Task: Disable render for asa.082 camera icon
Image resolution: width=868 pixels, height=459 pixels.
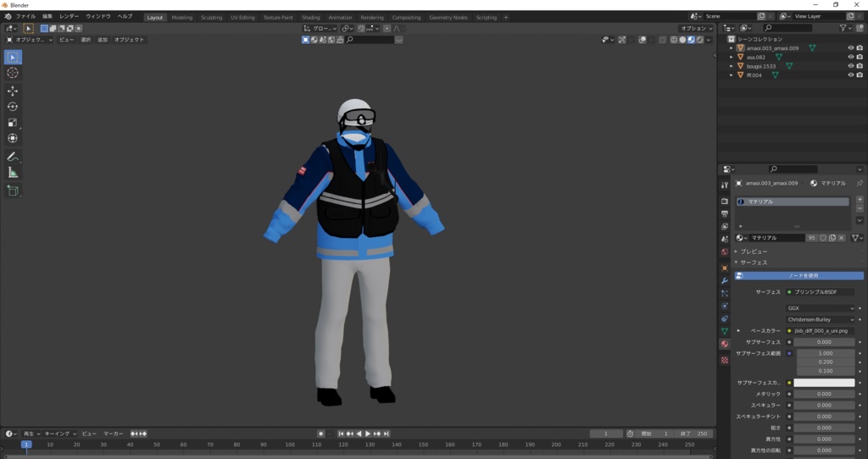Action: click(860, 57)
